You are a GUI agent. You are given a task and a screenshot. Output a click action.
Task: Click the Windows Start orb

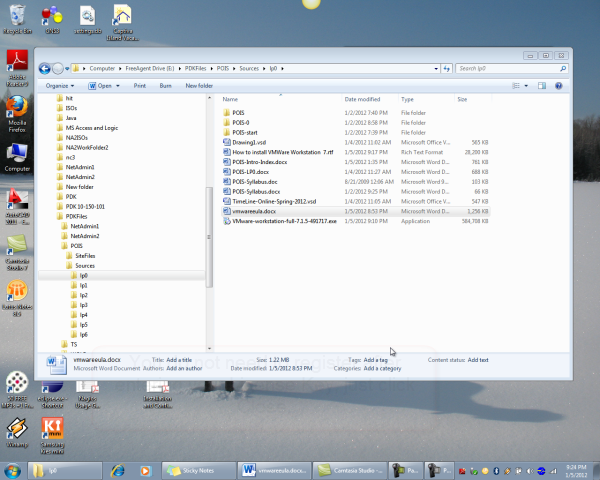(x=13, y=468)
